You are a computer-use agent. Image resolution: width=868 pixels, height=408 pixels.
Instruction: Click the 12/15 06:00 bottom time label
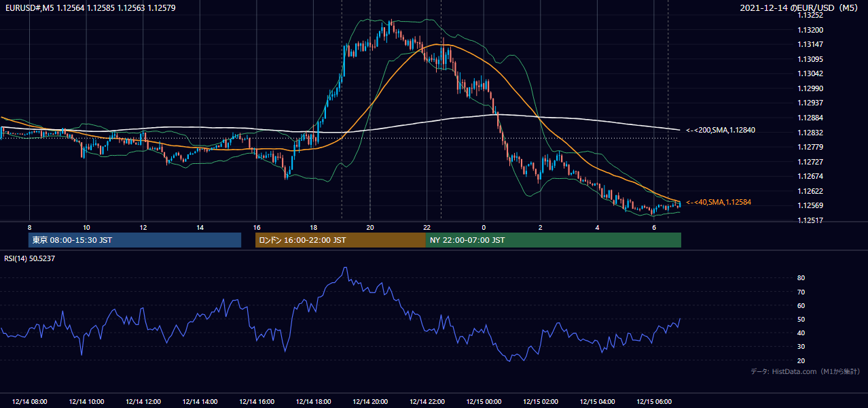654,402
